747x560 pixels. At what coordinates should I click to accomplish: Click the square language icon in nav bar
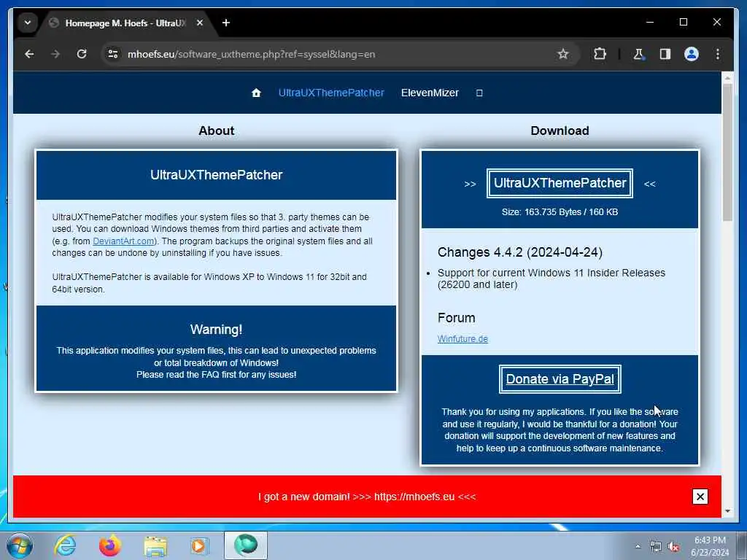[x=479, y=93]
